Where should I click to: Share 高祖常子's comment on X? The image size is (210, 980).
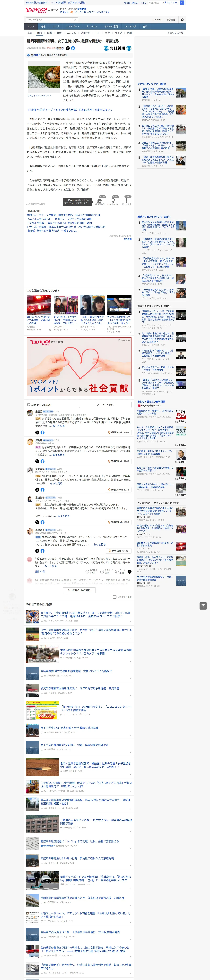(37, 522)
